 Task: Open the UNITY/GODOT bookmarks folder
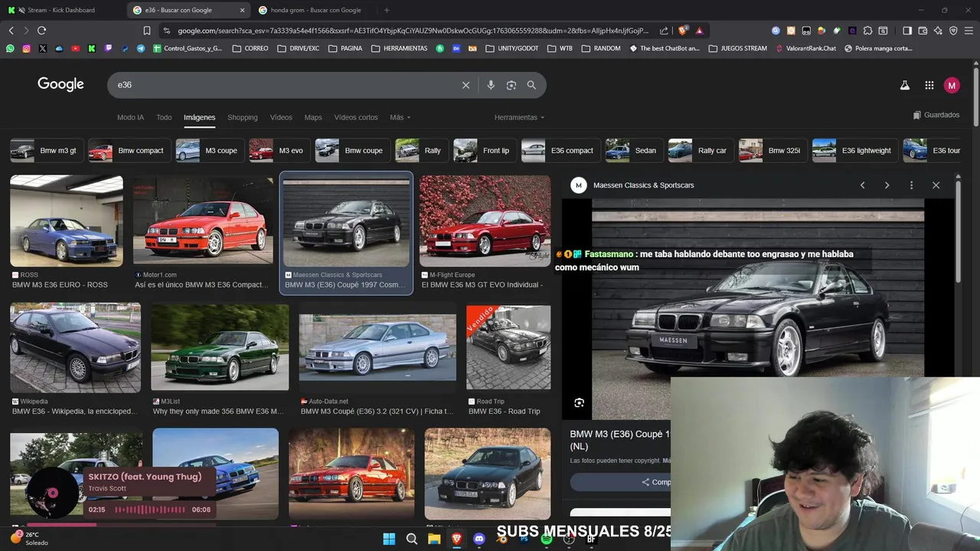(511, 48)
